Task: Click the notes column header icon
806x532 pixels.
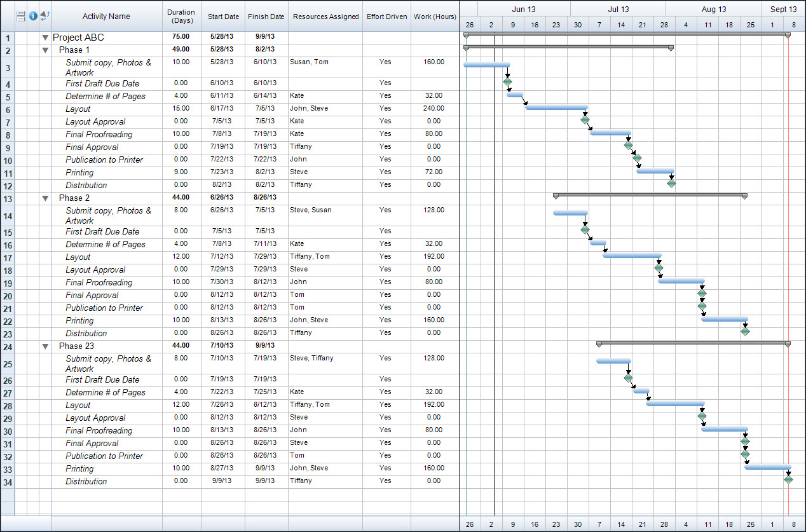Action: coord(21,16)
